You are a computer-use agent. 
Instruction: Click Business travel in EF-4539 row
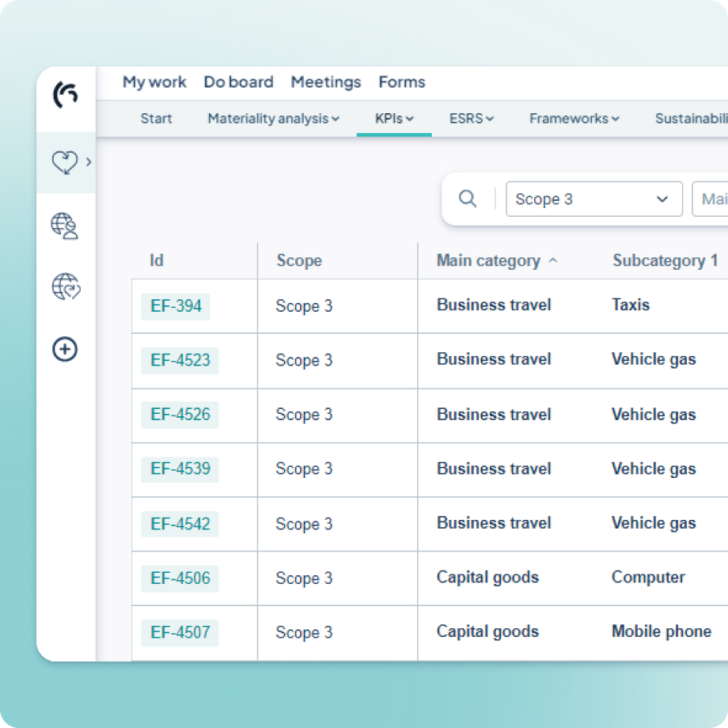494,468
